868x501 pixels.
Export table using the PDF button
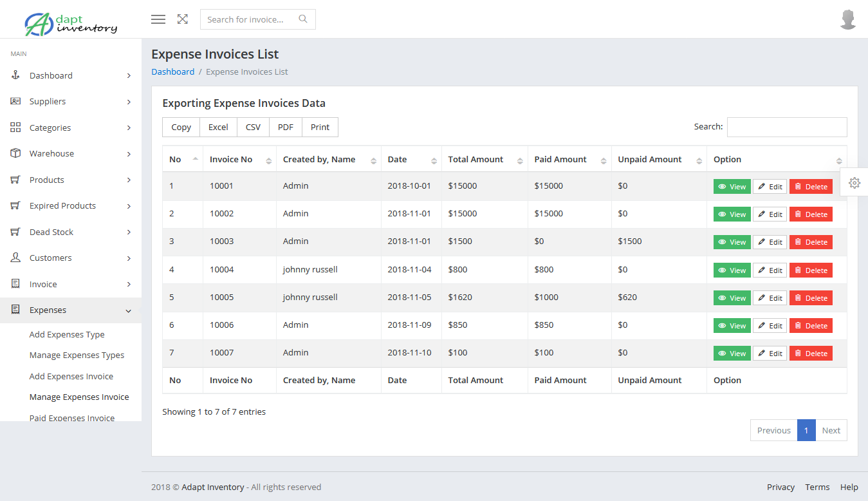click(286, 128)
